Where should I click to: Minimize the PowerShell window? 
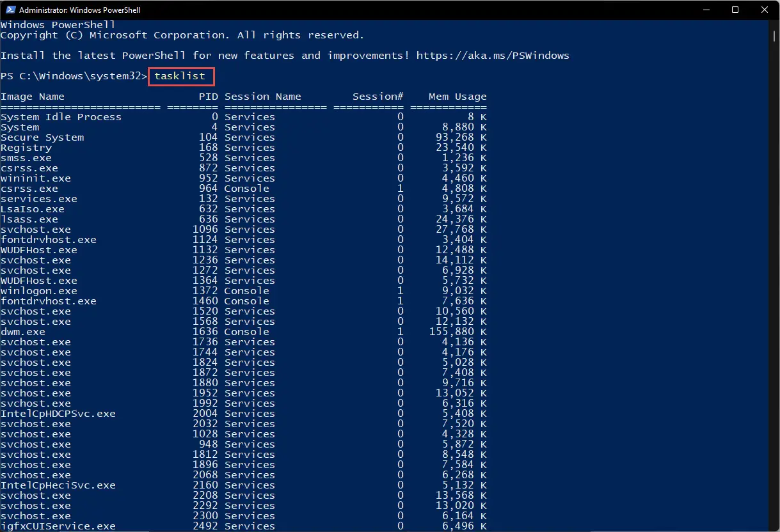707,10
